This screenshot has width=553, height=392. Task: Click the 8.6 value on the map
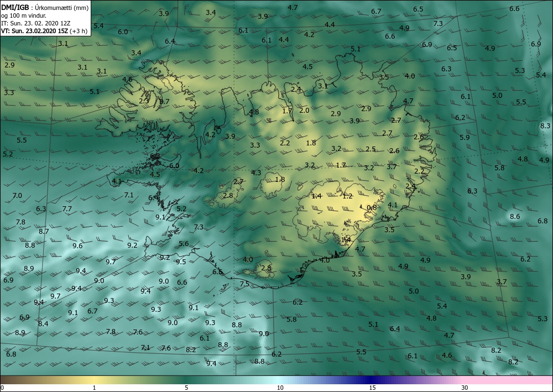point(515,216)
